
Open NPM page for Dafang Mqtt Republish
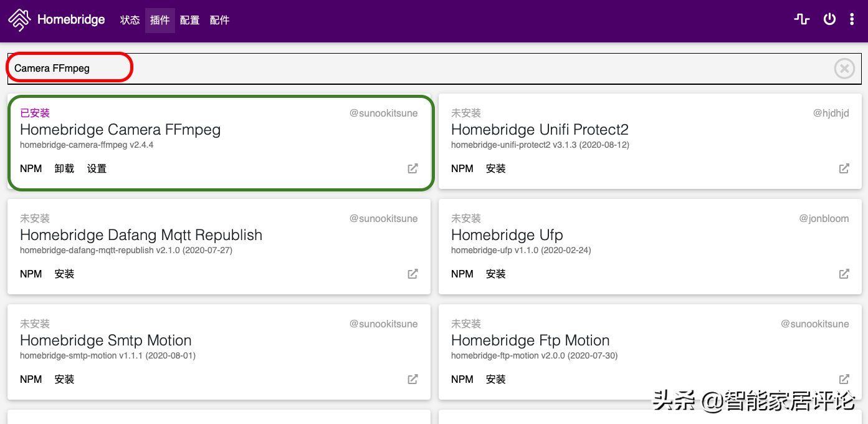(31, 274)
